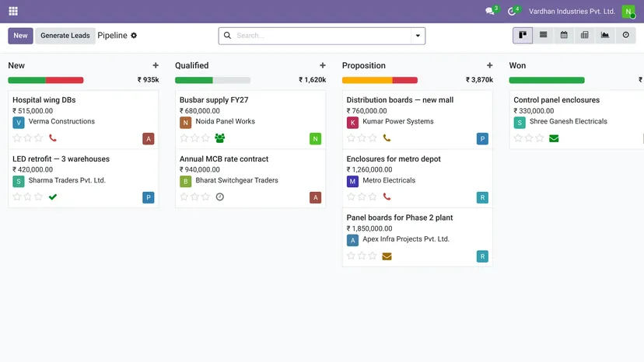The width and height of the screenshot is (644, 362).
Task: Open clock activity on Annual MCB rate contract
Action: click(220, 197)
